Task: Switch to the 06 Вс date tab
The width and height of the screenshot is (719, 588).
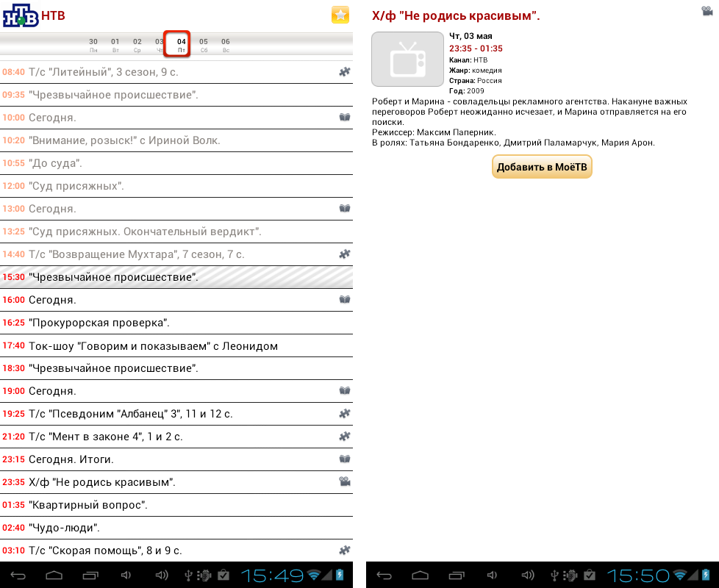Action: 226,45
